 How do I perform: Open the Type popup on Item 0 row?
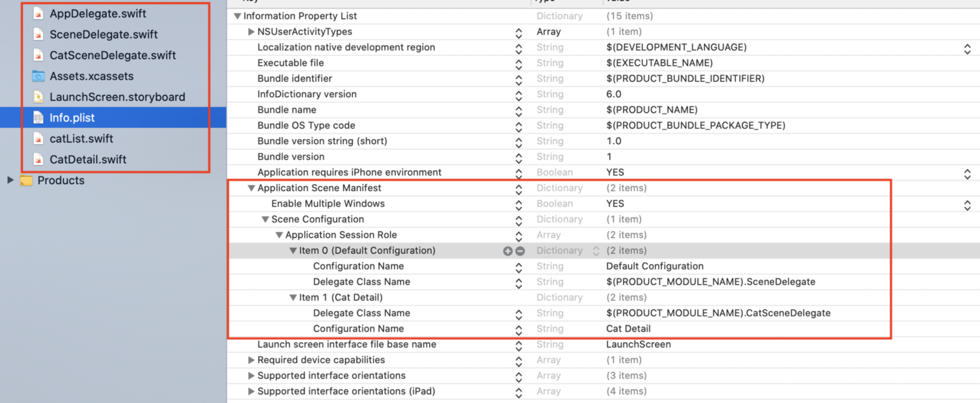click(x=596, y=250)
